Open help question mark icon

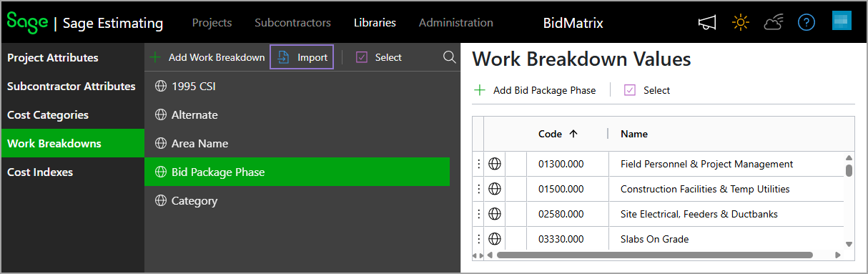pyautogui.click(x=807, y=23)
